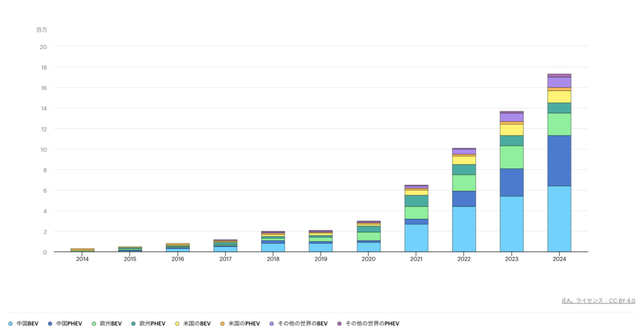Toggle the 欧州PHEV legend entry
Viewport: 644px width, 333px height.
tap(148, 324)
